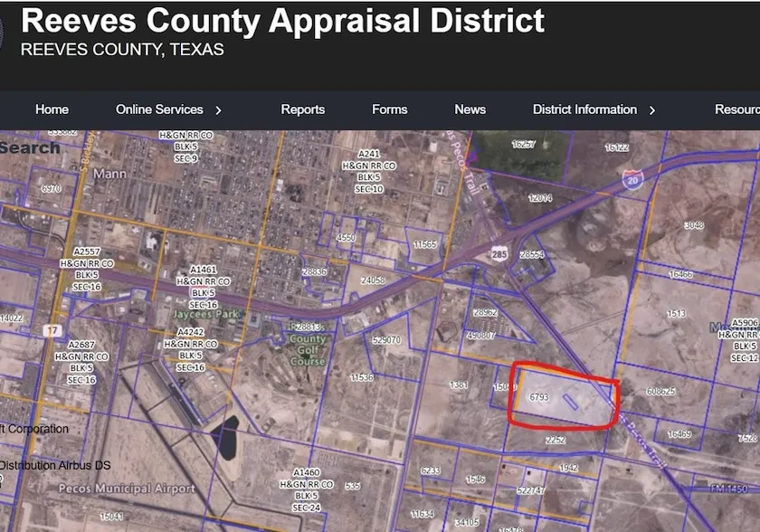760x532 pixels.
Task: Open the Reports menu item
Action: click(302, 109)
